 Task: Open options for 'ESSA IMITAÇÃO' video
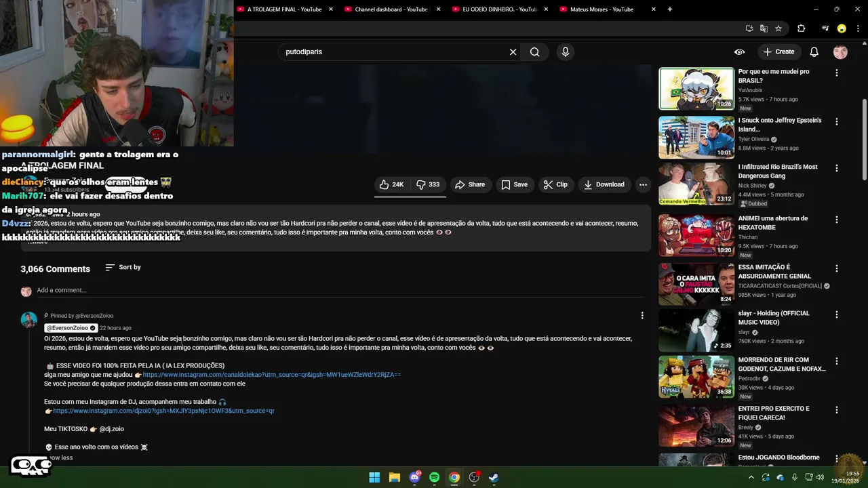(x=836, y=268)
